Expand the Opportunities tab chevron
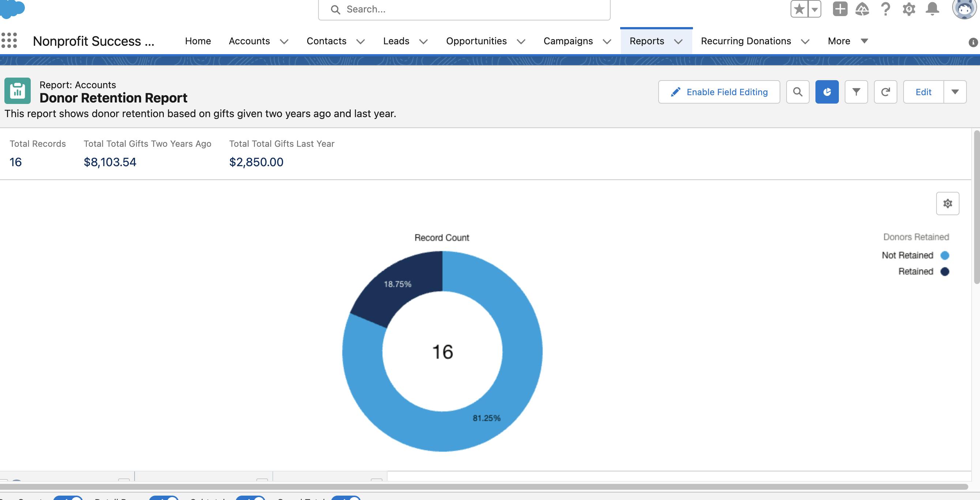Viewport: 980px width, 500px height. 521,41
